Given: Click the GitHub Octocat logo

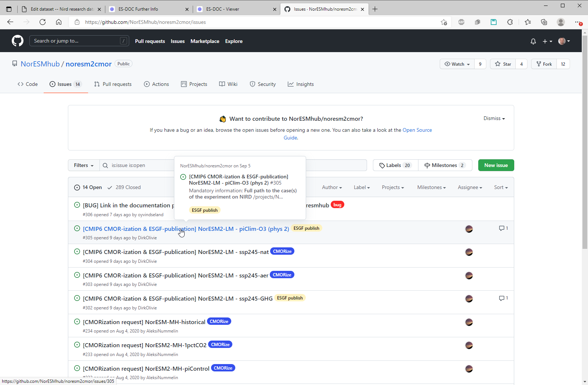Looking at the screenshot, I should tap(17, 41).
